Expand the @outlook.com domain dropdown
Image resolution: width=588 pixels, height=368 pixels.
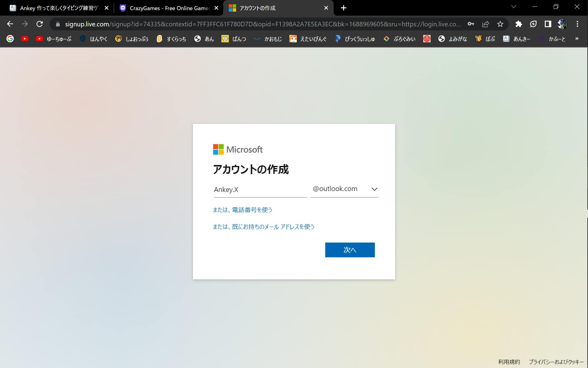click(344, 189)
